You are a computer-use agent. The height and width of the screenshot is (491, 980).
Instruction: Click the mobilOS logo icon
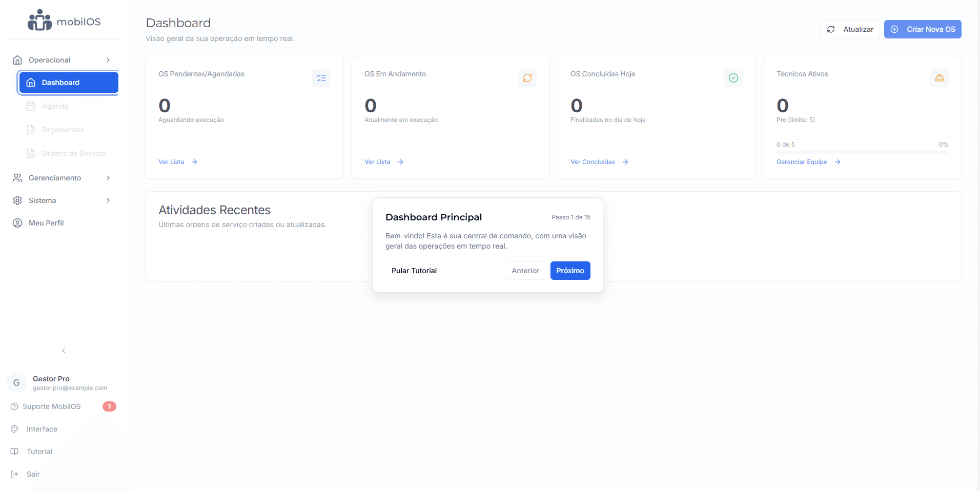coord(39,21)
